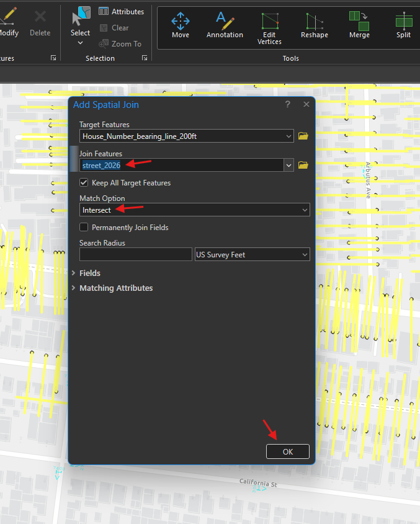Open the Join Features dropdown arrow
This screenshot has height=524, width=420.
point(288,165)
